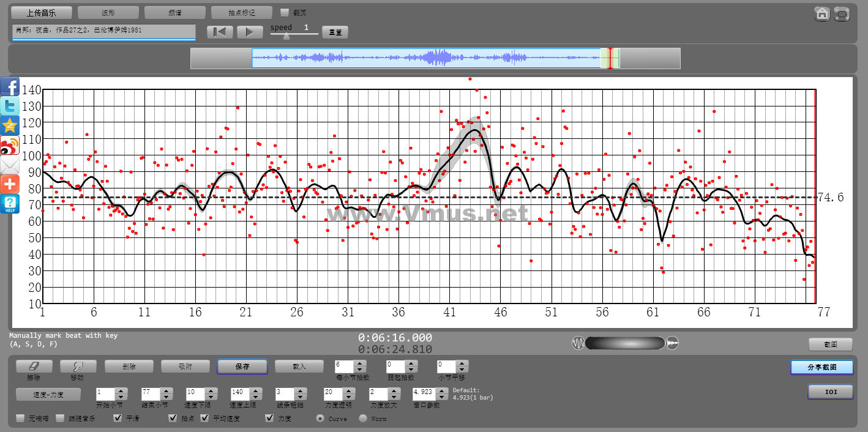Click the email envelope share icon
Screen dimensions: 868x432
(x=10, y=165)
